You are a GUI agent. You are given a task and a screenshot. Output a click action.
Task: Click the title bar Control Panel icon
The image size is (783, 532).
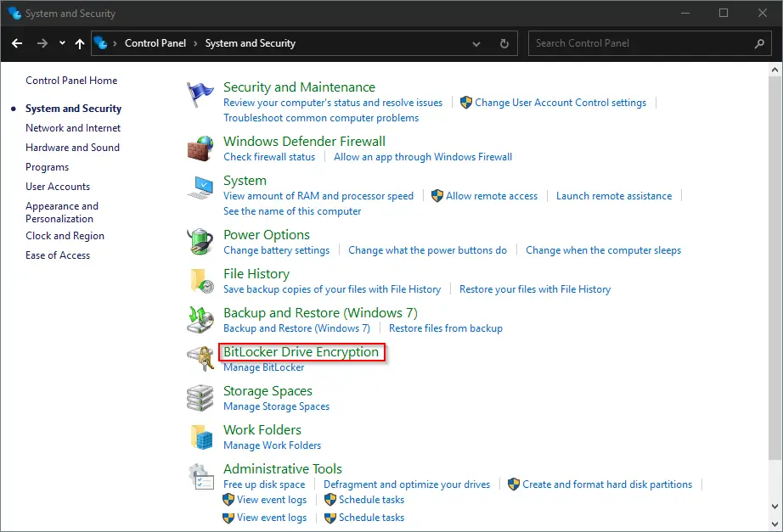pyautogui.click(x=14, y=13)
